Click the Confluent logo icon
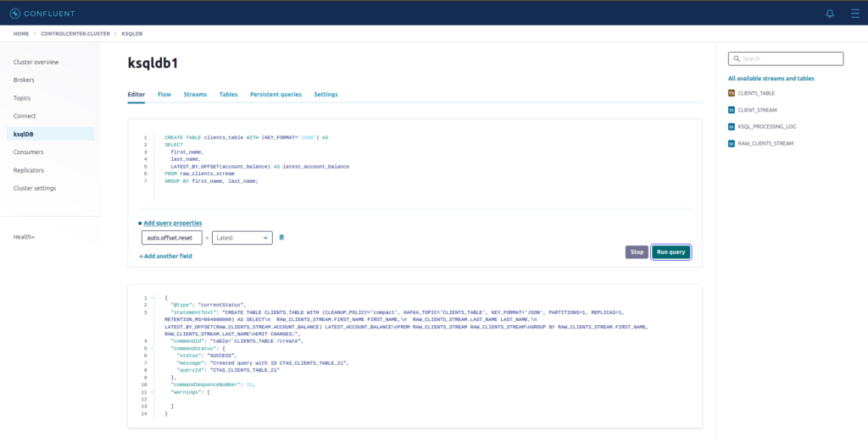 14,13
